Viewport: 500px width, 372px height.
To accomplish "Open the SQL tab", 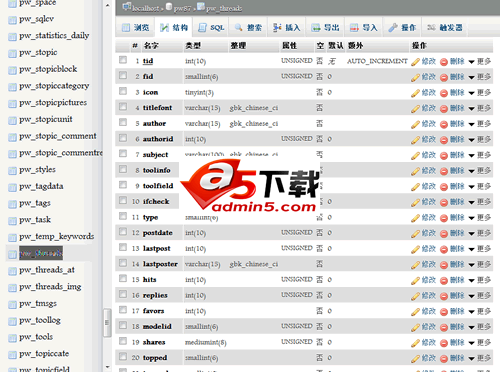I will pos(211,28).
